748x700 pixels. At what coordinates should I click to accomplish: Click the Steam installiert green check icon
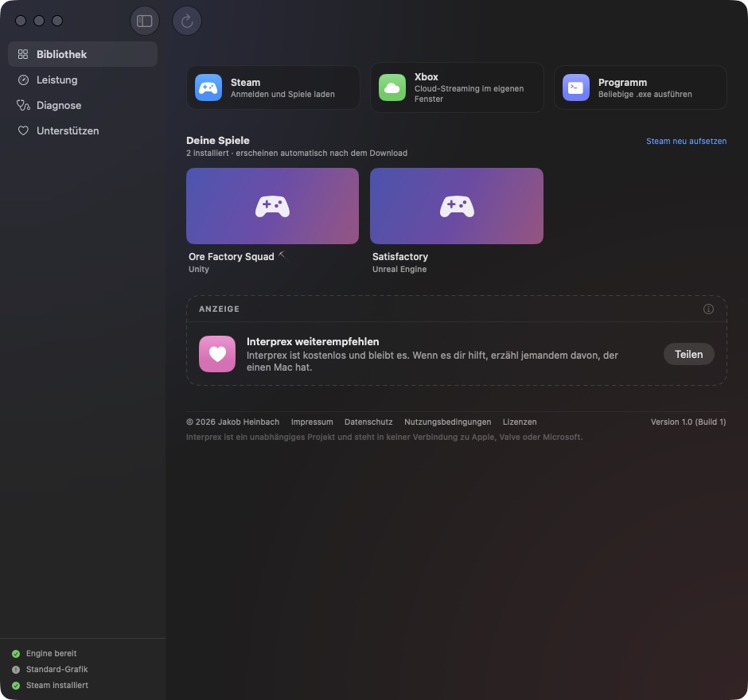[x=16, y=686]
